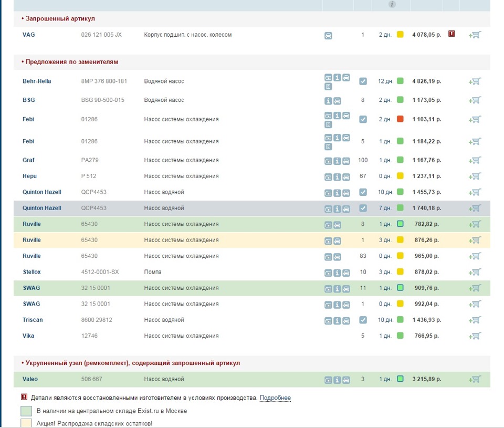Click the red remanufactured warning icon

451,34
